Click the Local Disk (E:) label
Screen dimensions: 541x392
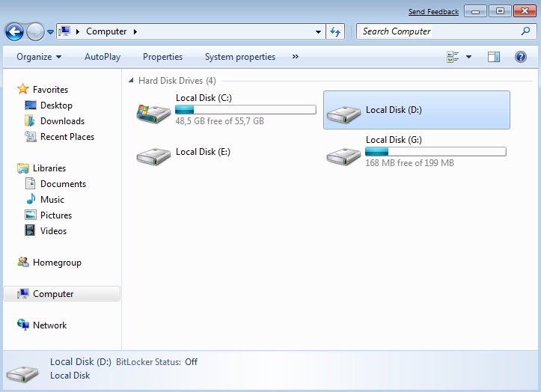click(203, 152)
